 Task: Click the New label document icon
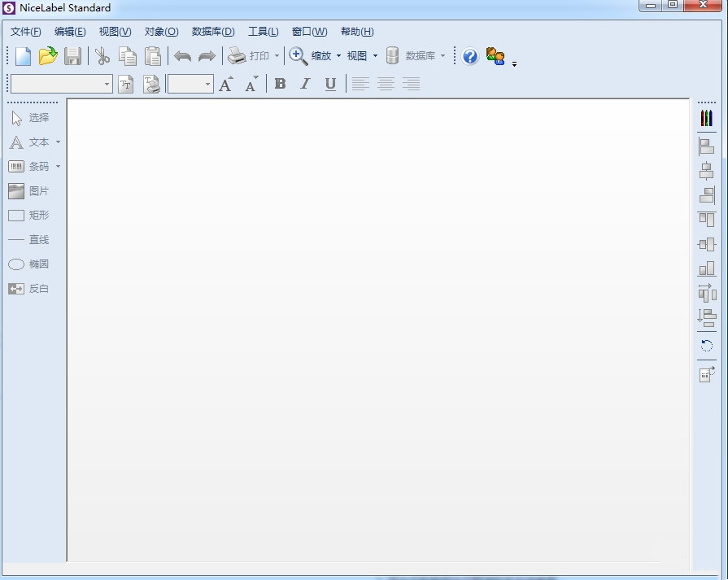pyautogui.click(x=24, y=56)
